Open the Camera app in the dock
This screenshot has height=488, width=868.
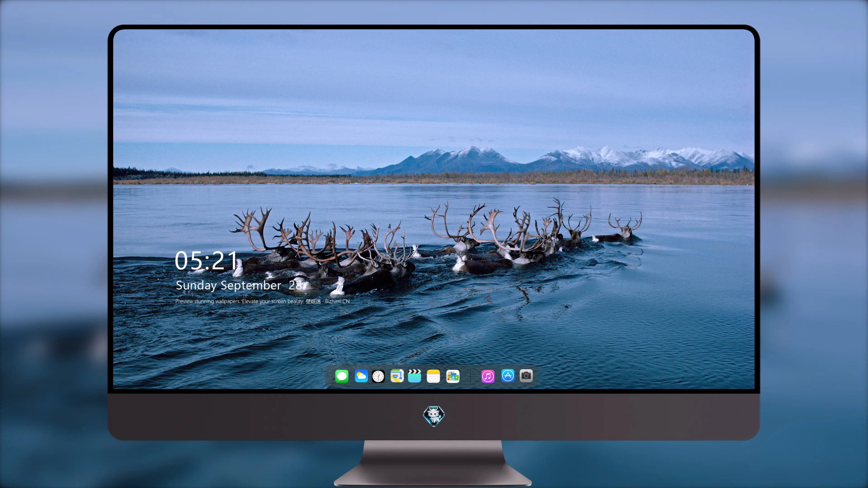pyautogui.click(x=526, y=375)
